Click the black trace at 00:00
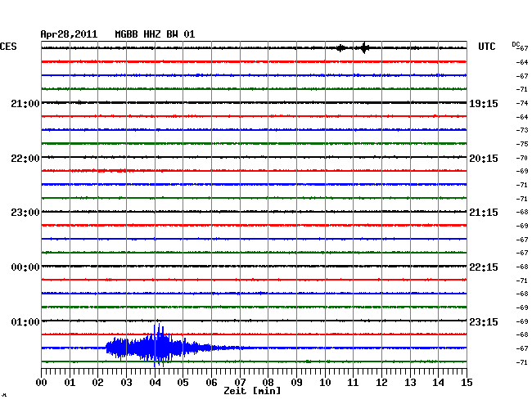Image resolution: width=532 pixels, height=404 pixels. point(254,266)
